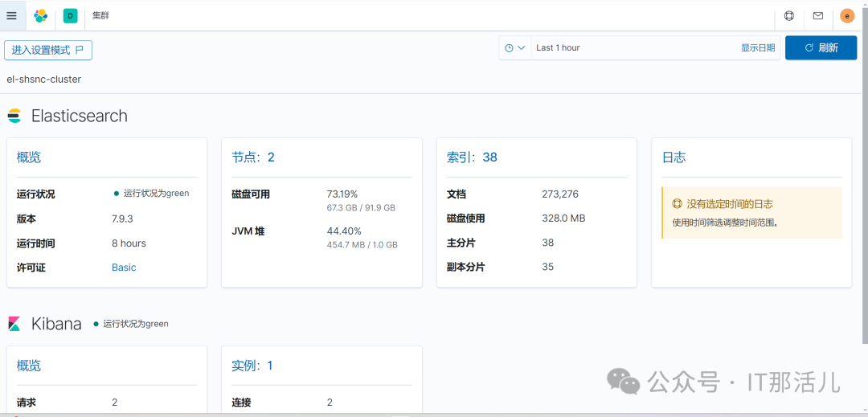Click version value 7.9.3
This screenshot has width=868, height=417.
pyautogui.click(x=122, y=219)
